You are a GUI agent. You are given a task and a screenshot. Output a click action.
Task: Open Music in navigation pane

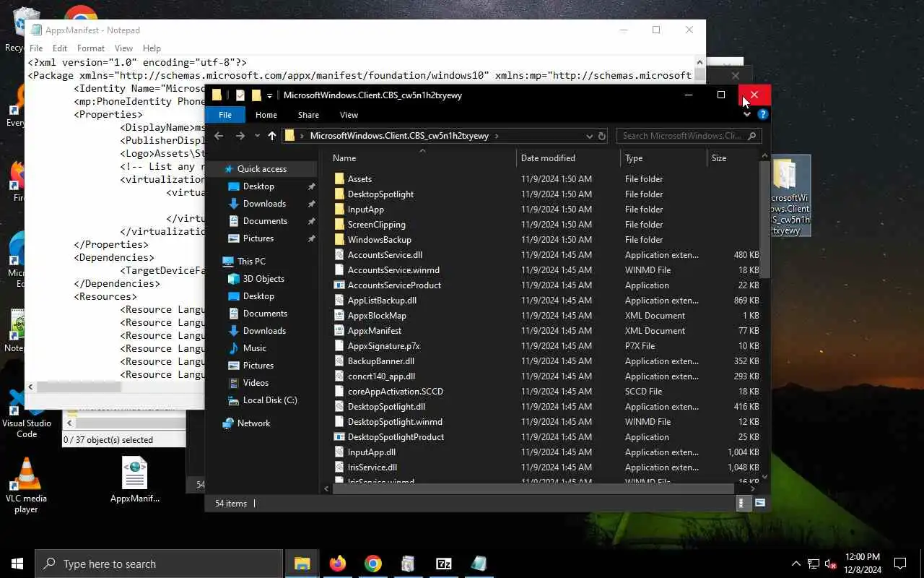coord(254,348)
